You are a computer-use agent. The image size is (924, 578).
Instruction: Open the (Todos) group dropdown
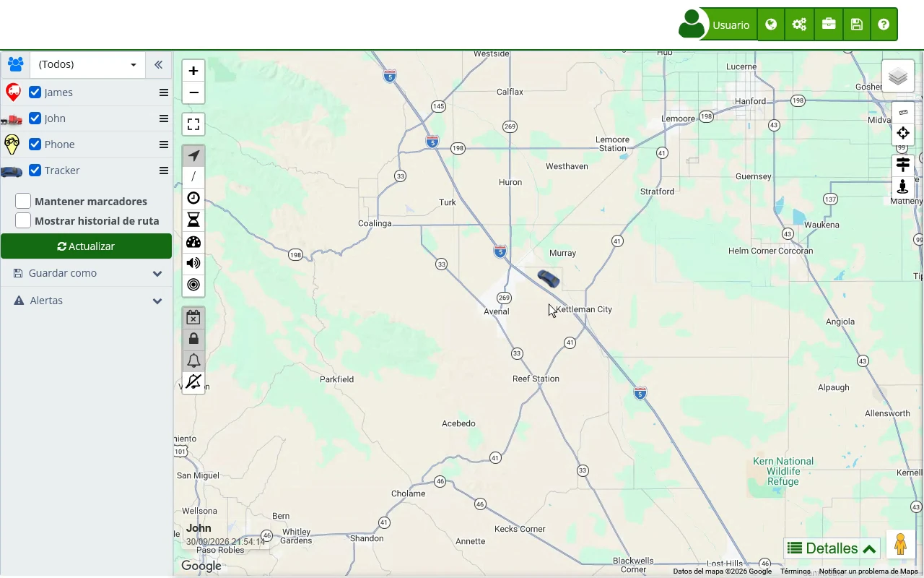pos(87,64)
